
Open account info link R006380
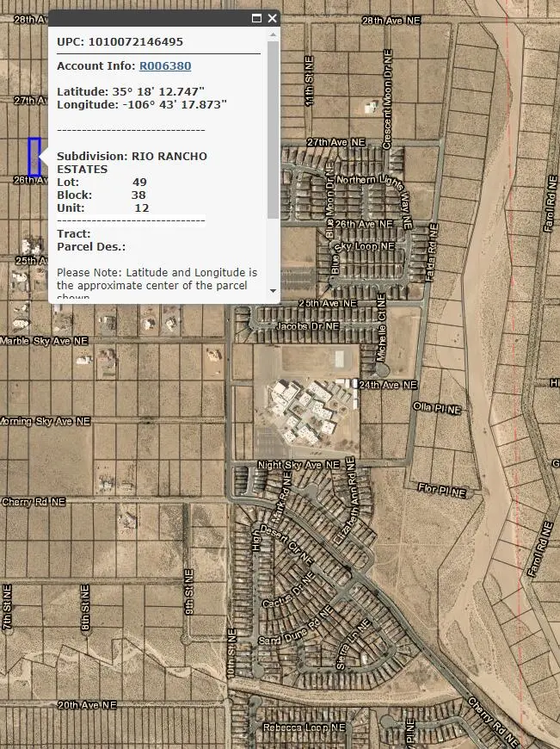click(165, 65)
